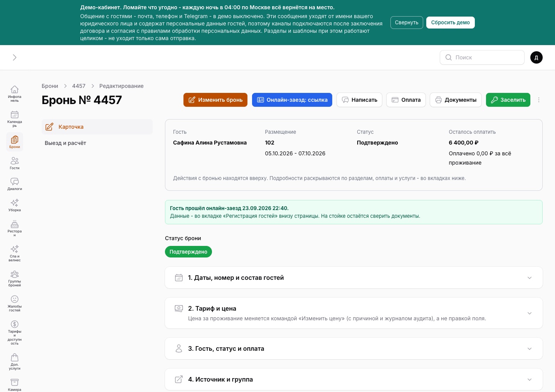
Task: Select the Карточка tab
Action: [97, 127]
